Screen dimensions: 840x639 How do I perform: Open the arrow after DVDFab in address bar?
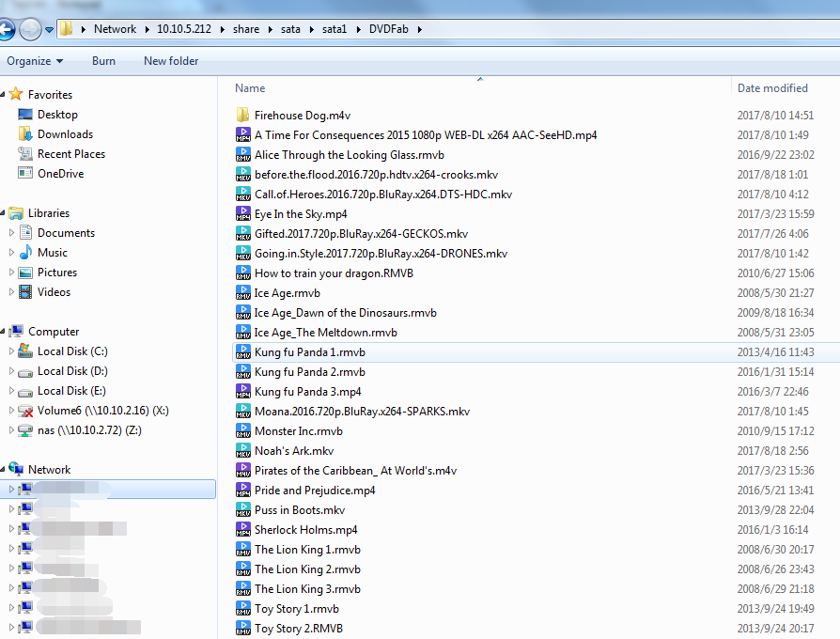coord(419,29)
